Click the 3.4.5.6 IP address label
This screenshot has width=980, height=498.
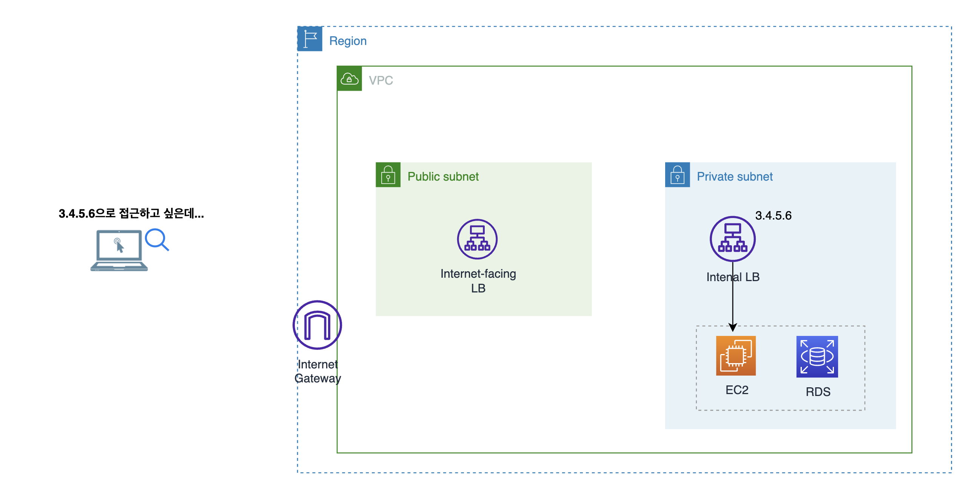[773, 215]
